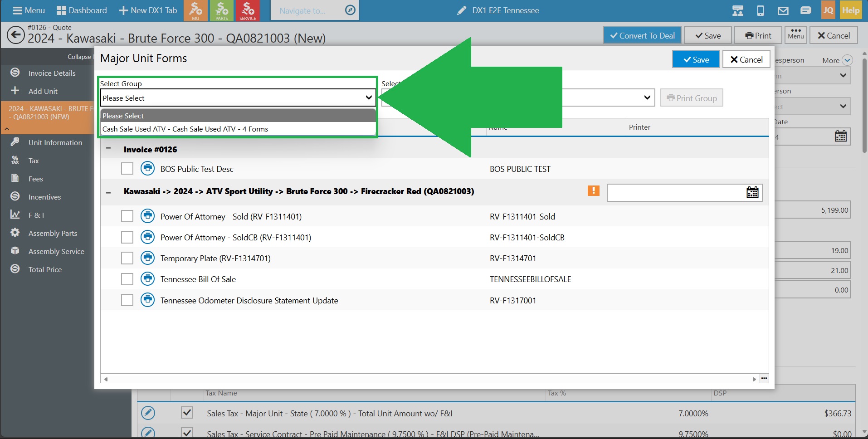Click the mobile device icon in header
Image resolution: width=868 pixels, height=439 pixels.
[x=761, y=10]
